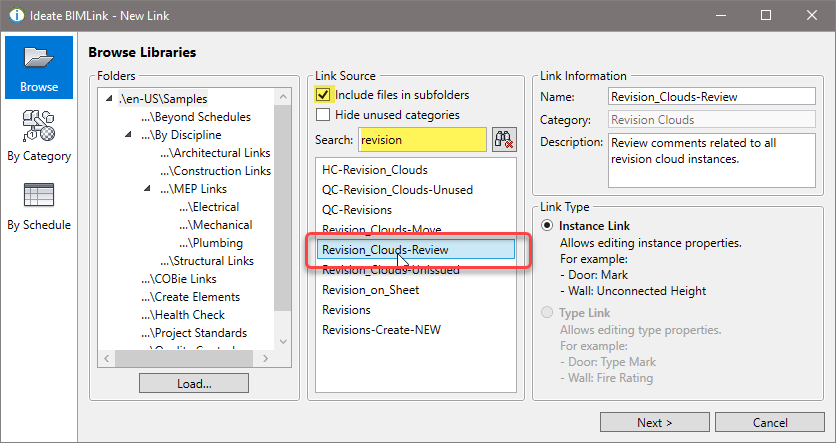Image resolution: width=836 pixels, height=443 pixels.
Task: Collapse the By Discipline folder node
Action: (x=128, y=134)
